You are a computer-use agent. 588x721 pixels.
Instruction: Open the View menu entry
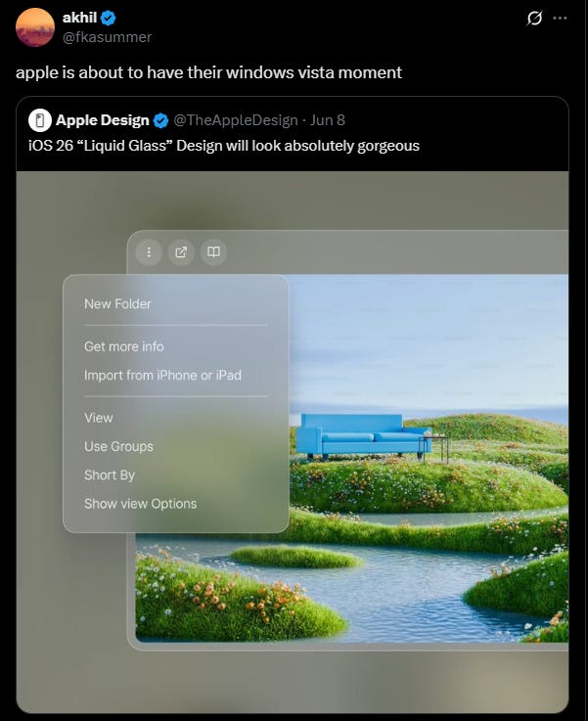[99, 418]
